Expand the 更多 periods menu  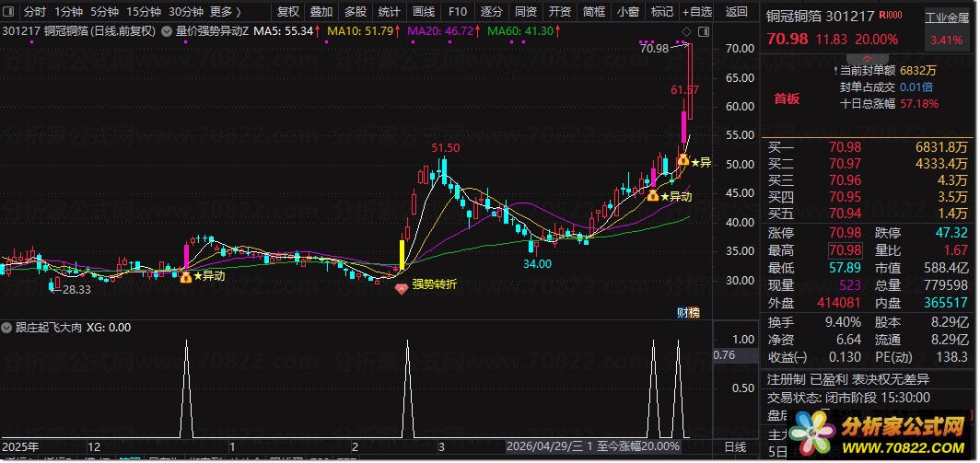[226, 11]
